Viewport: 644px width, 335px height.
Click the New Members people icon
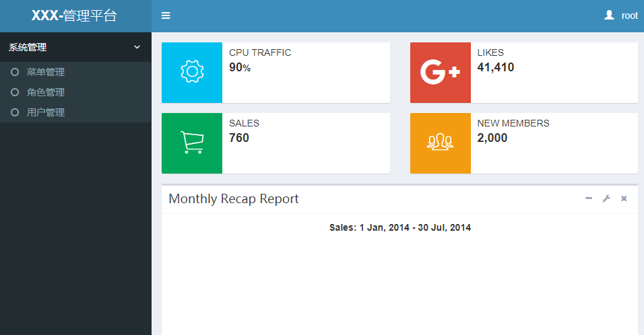point(440,143)
